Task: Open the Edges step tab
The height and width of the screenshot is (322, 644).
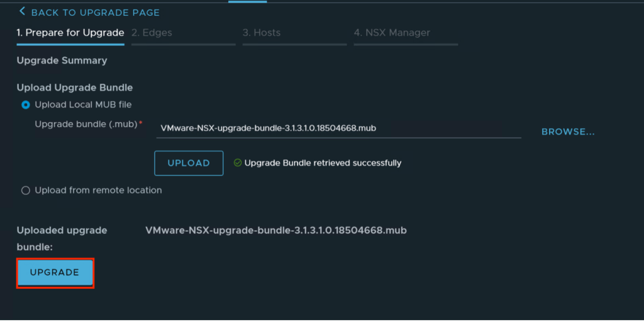Action: coord(152,33)
